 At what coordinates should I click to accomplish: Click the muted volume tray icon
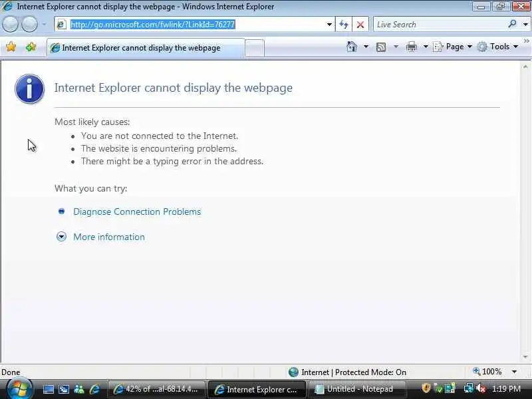(x=480, y=388)
